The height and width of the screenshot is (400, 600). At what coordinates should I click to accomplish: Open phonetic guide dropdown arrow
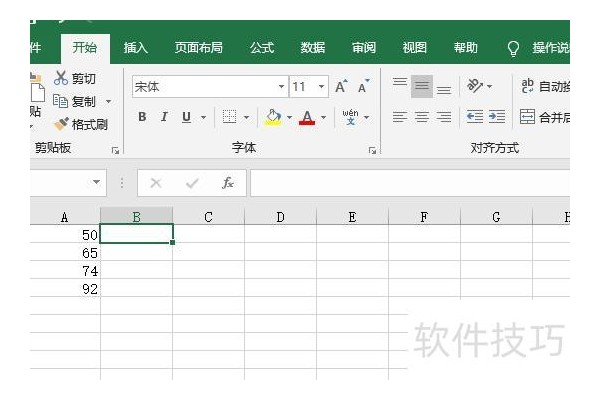click(367, 117)
